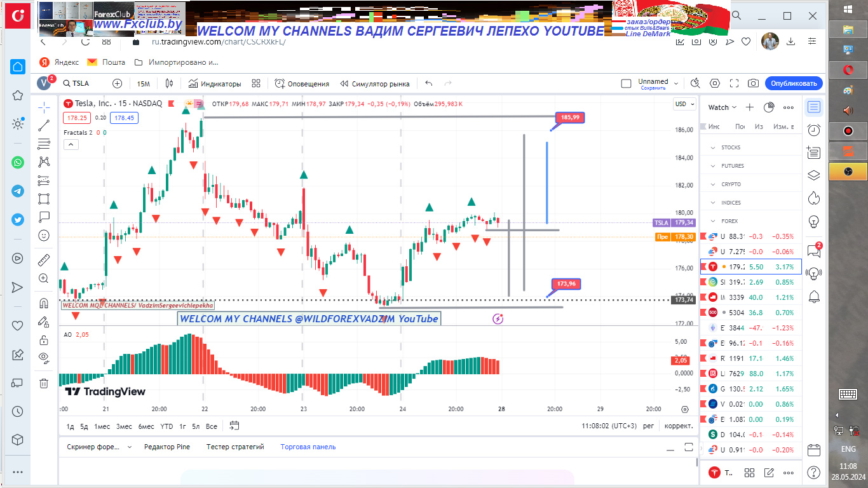Activate the zoom-in magnifier tool

pyautogui.click(x=44, y=278)
